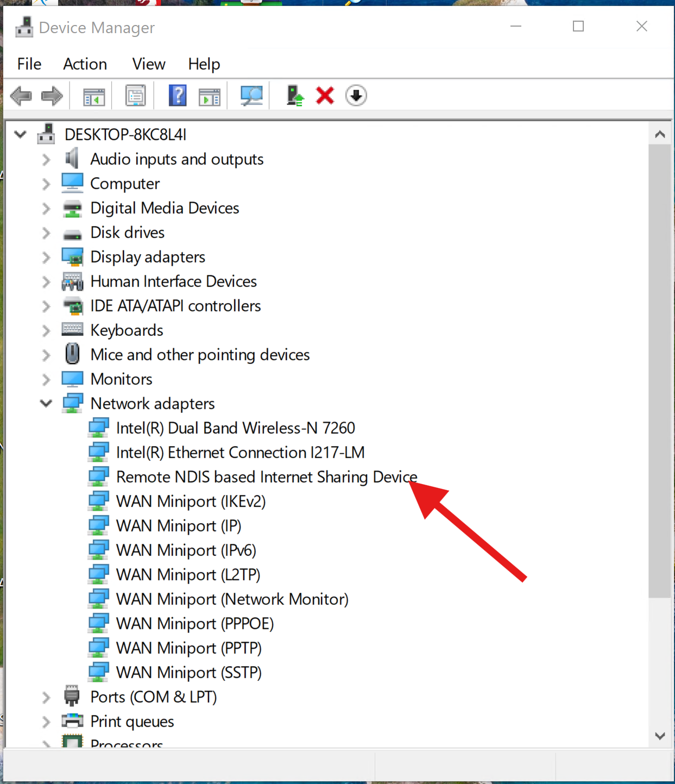Click the Update device driver icon
This screenshot has width=675, height=784.
coord(295,96)
